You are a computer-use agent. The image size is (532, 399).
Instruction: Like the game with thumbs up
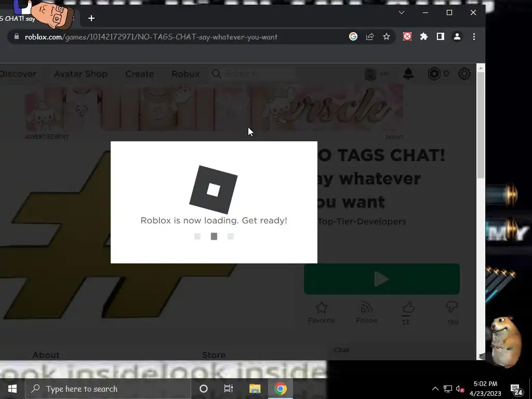click(408, 308)
